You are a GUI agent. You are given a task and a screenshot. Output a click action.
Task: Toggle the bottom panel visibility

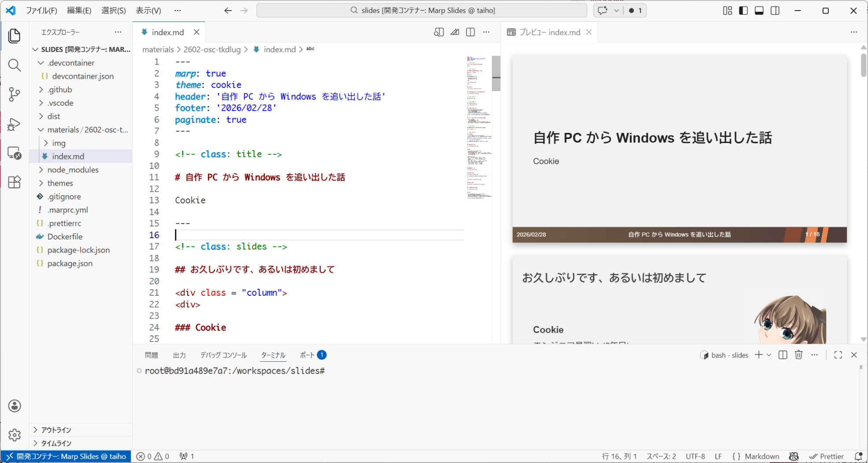759,11
